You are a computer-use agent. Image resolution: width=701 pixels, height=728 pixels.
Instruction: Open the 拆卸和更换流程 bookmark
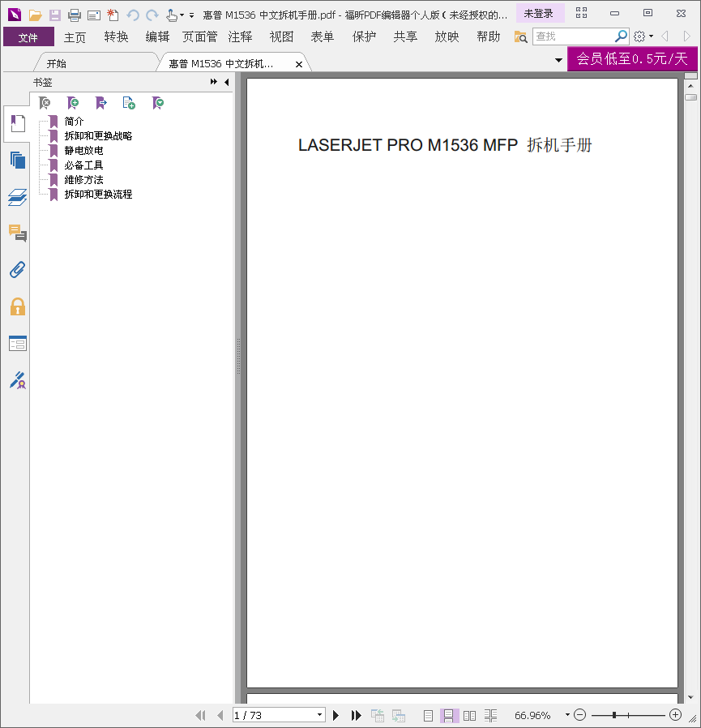coord(98,194)
